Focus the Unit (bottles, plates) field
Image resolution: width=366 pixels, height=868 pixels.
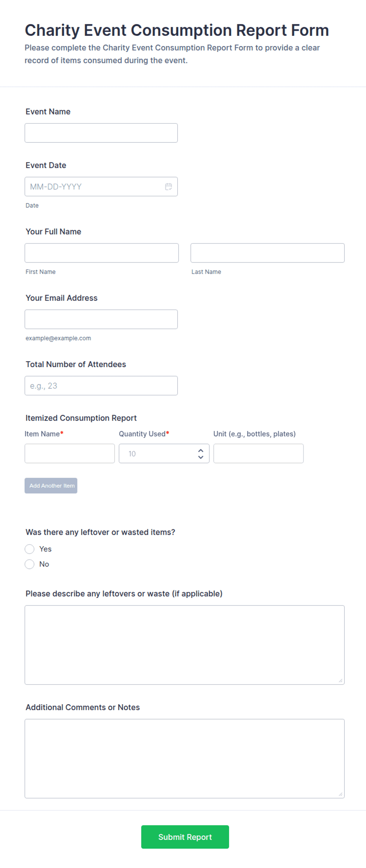[259, 454]
